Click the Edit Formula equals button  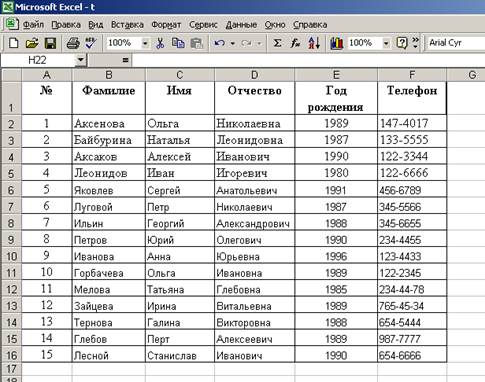(x=125, y=60)
